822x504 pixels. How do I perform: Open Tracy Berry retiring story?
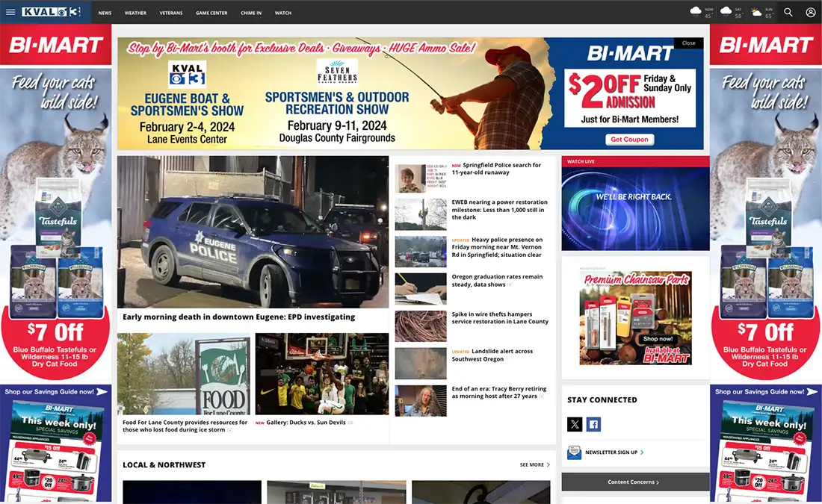click(x=499, y=393)
